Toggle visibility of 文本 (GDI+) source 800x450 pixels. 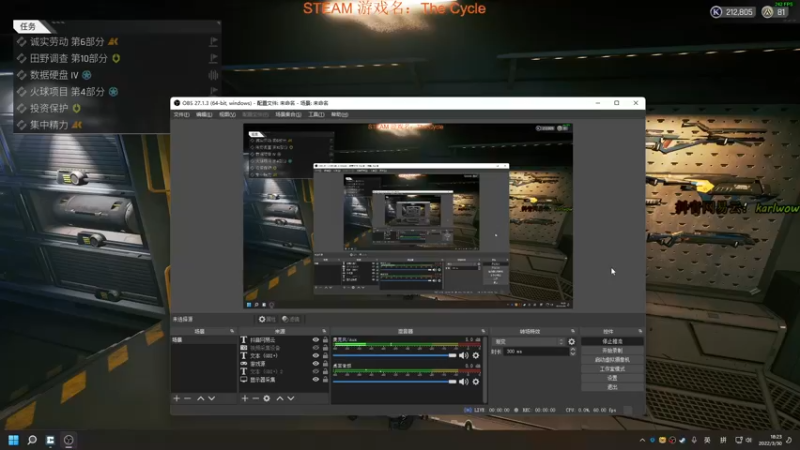point(315,356)
